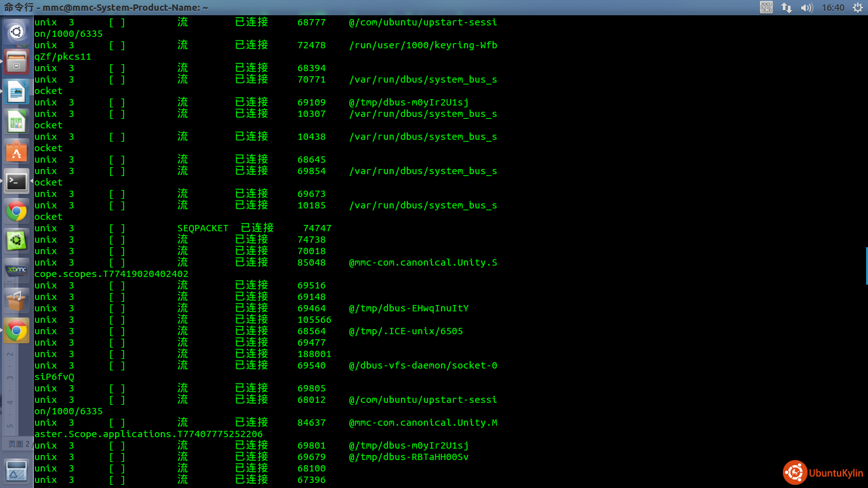Click the @/tmp/.ICE-unix/6505 line in terminal
868x488 pixels.
pos(405,331)
